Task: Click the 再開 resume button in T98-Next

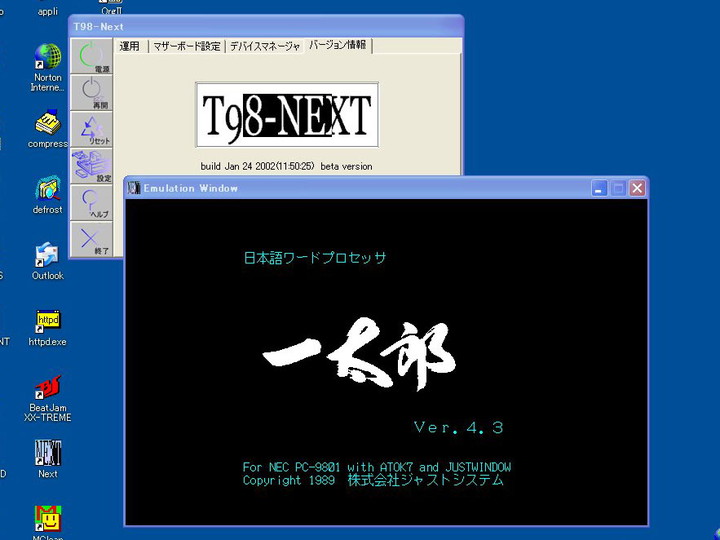Action: 91,93
